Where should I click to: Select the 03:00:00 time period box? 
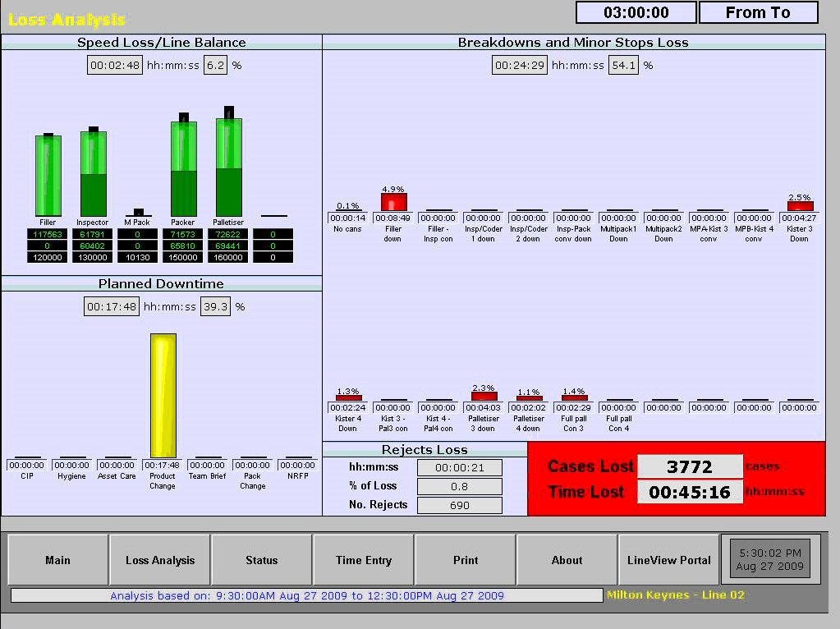point(636,13)
